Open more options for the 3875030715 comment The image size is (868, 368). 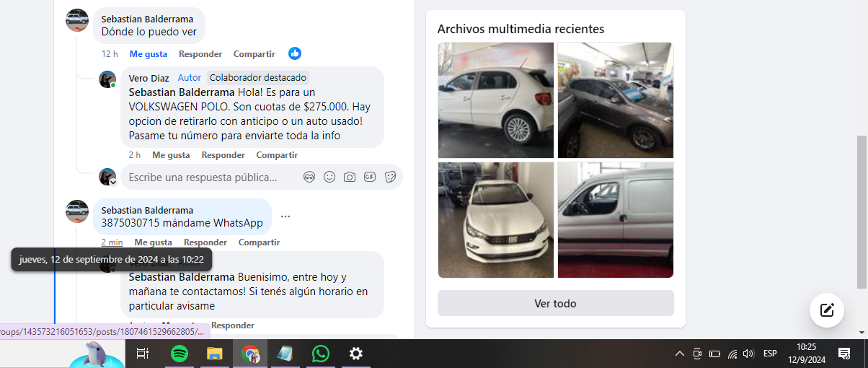285,216
